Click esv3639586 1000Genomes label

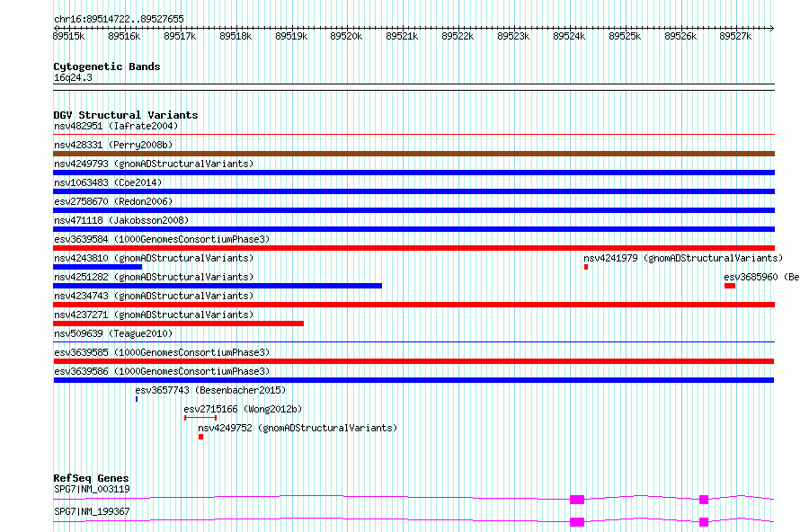click(162, 371)
